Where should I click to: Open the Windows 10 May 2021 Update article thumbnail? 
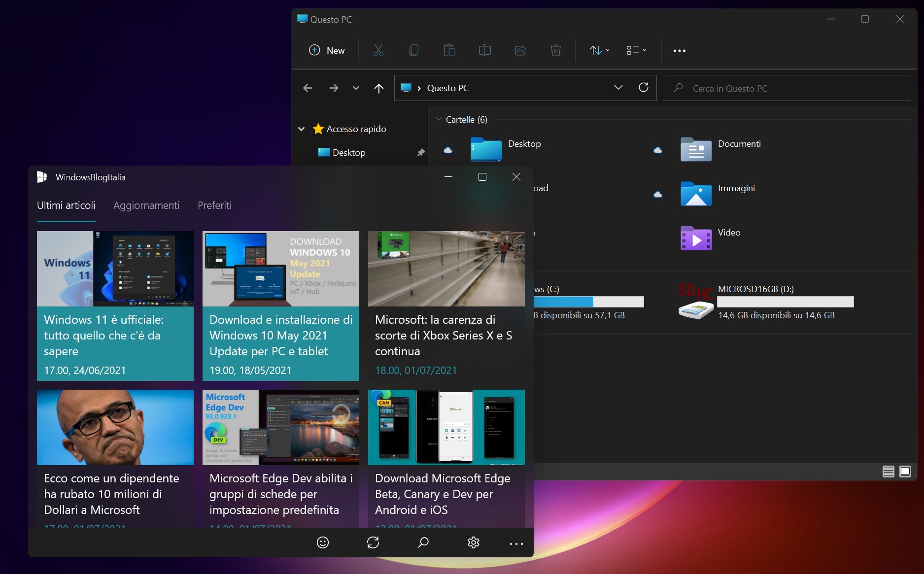pos(281,269)
